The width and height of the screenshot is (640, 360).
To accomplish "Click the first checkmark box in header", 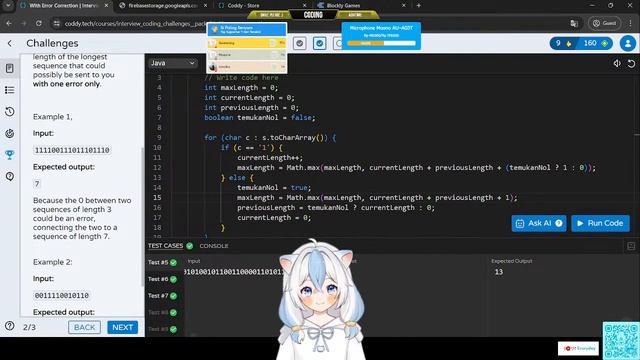I will (300, 43).
